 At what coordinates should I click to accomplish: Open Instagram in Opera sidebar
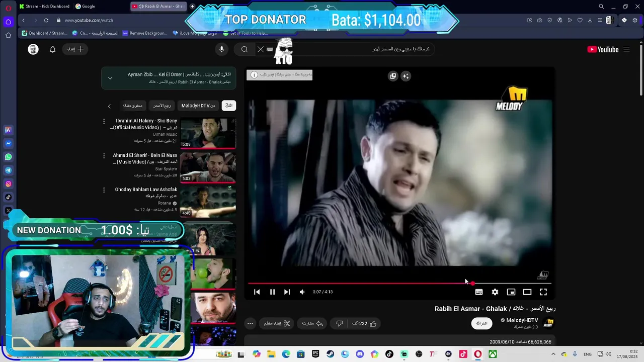click(8, 184)
